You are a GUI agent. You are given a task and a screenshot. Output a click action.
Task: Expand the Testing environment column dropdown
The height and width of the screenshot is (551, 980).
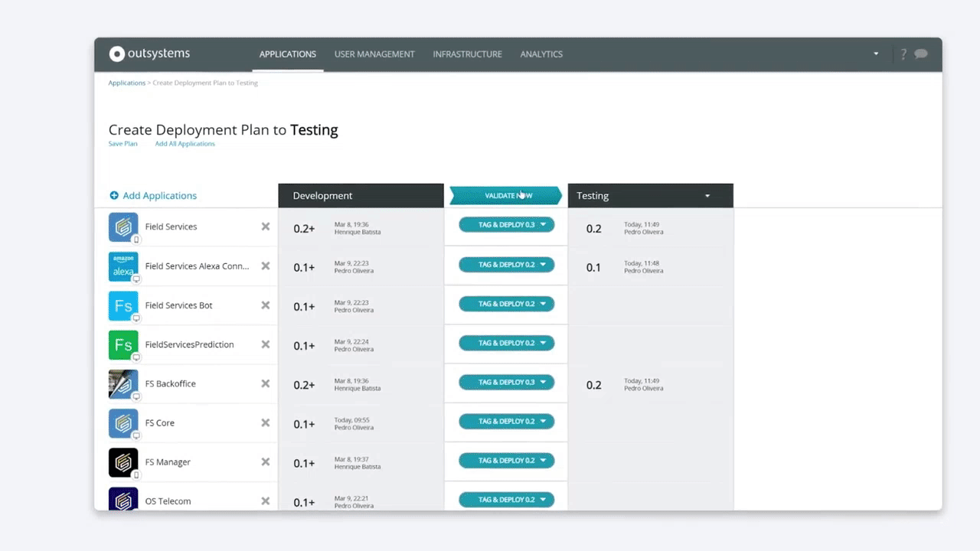(707, 196)
